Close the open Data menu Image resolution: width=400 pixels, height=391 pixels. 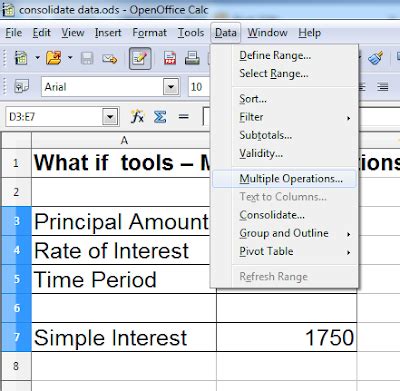point(226,33)
